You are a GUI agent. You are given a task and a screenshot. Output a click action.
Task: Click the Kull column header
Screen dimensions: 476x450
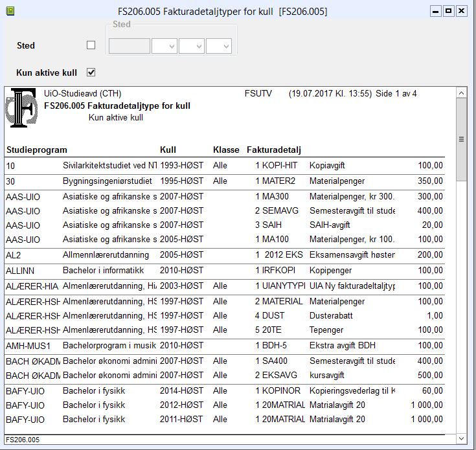tap(168, 150)
